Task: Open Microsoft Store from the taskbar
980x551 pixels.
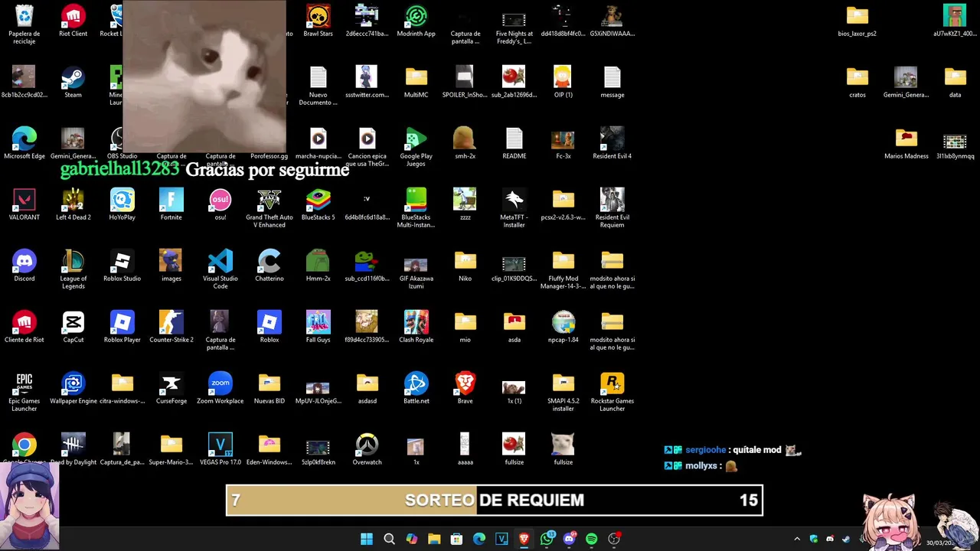Action: coord(456,539)
